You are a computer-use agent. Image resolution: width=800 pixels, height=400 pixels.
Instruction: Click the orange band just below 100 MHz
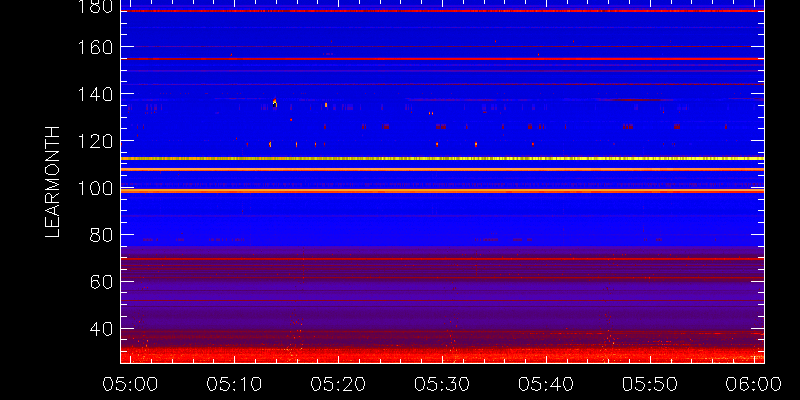[x=442, y=191]
